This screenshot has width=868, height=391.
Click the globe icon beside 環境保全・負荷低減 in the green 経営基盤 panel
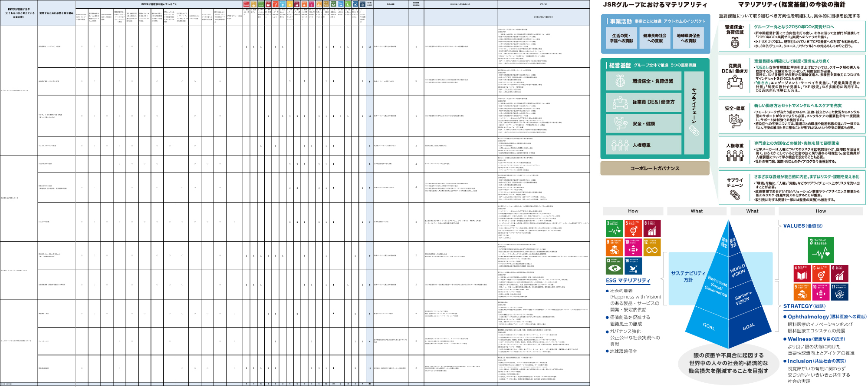click(x=620, y=81)
